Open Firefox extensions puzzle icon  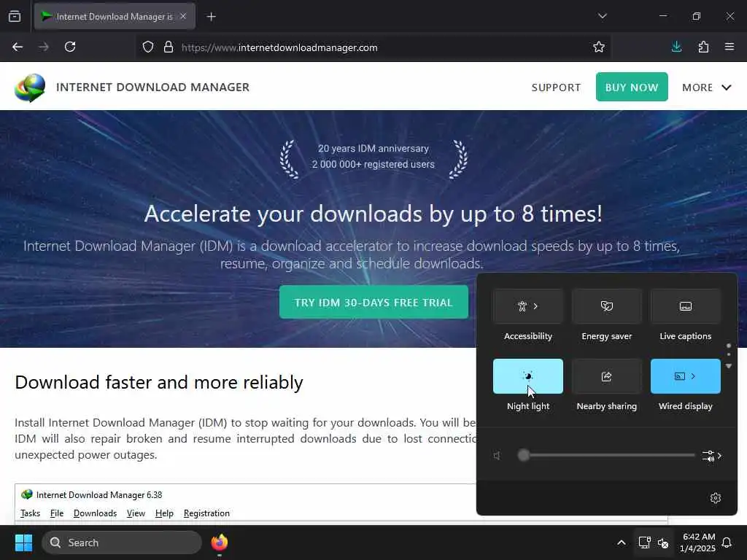pyautogui.click(x=703, y=47)
